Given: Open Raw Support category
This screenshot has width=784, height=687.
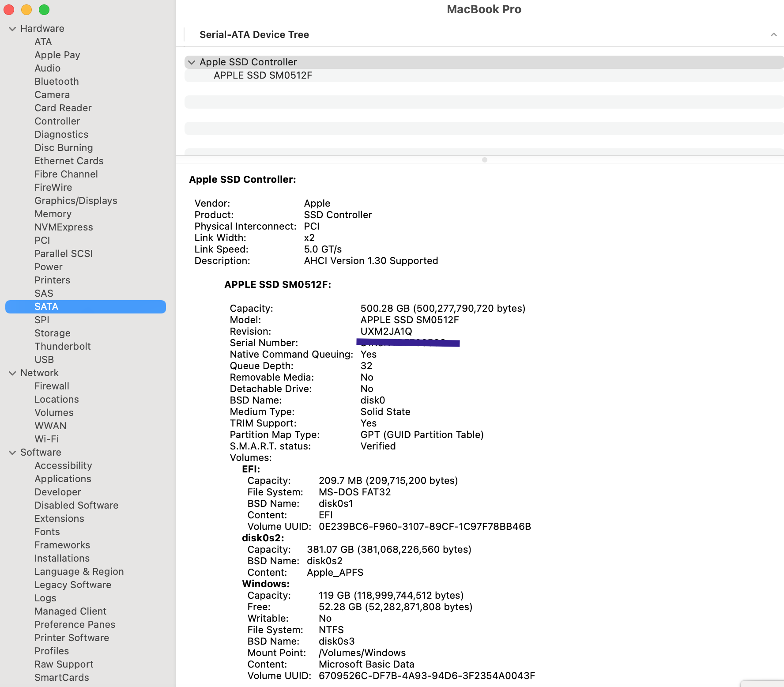Looking at the screenshot, I should coord(64,664).
